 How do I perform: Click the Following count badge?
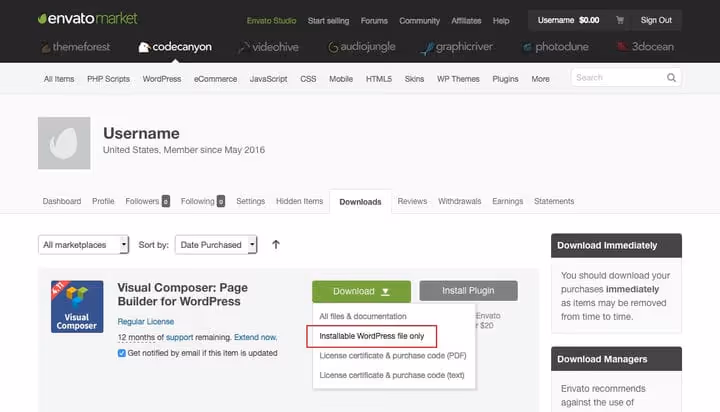click(221, 201)
